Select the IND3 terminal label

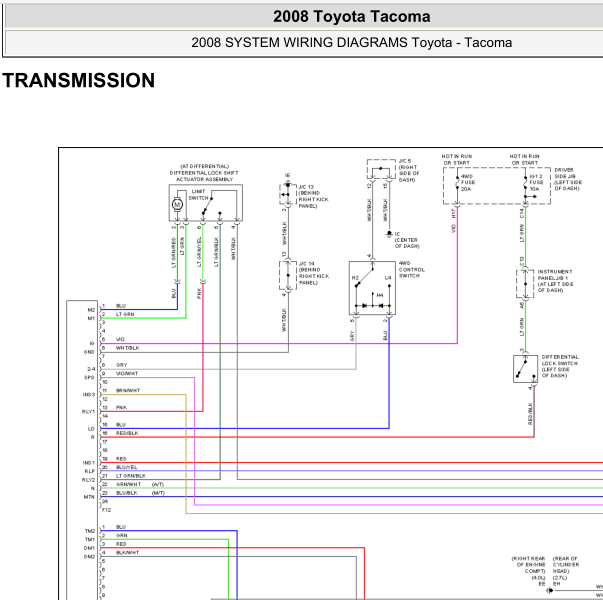coord(89,395)
